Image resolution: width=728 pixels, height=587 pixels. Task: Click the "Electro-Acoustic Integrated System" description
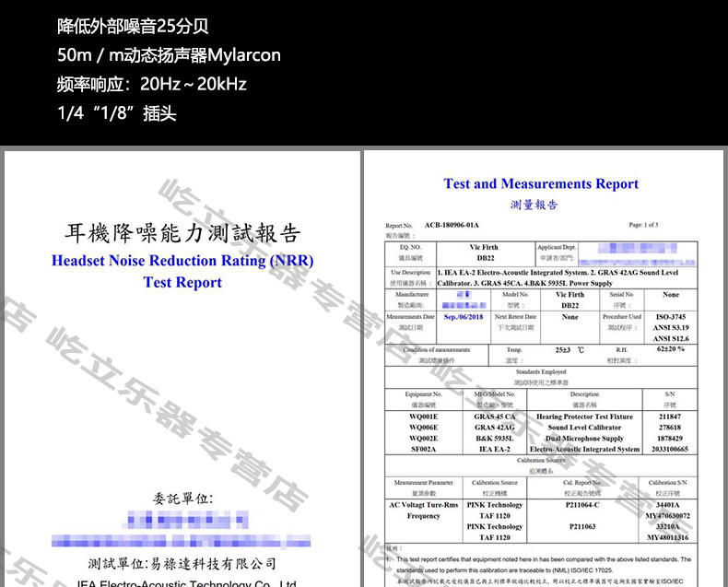[x=584, y=449]
